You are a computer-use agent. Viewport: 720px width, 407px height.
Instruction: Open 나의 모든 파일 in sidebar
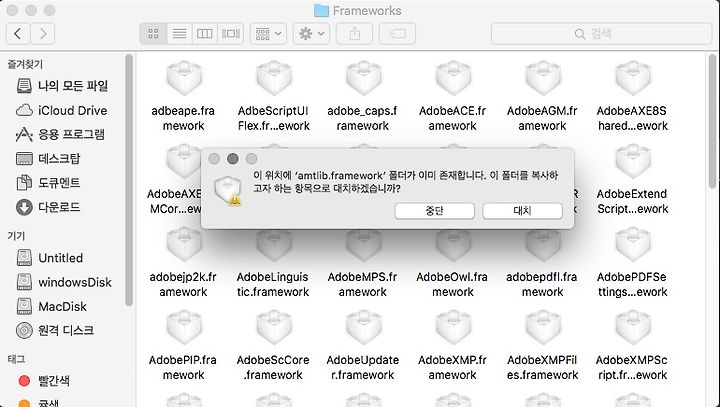click(62, 86)
